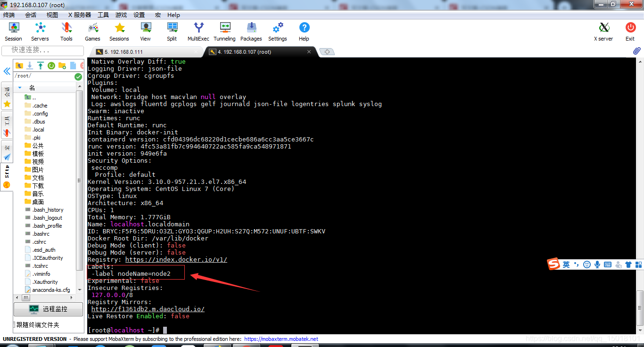Screen dimensions: 644x347
Task: Click the 快速连接 quick connect field
Action: (x=42, y=50)
